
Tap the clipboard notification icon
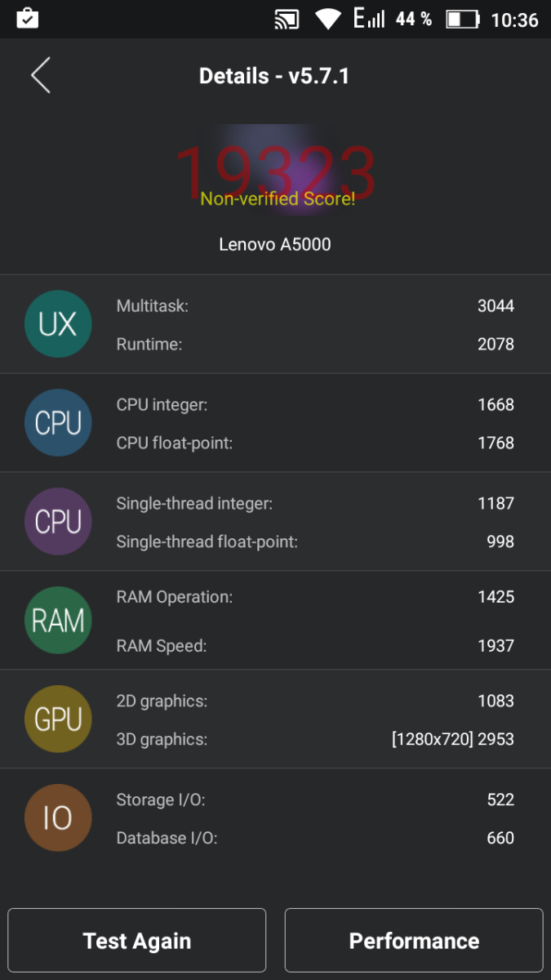[x=27, y=18]
